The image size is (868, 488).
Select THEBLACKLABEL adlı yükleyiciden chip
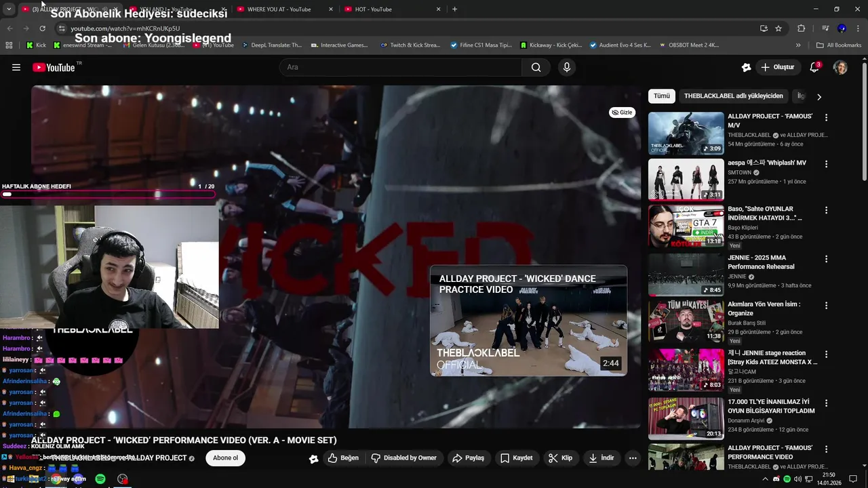(733, 96)
